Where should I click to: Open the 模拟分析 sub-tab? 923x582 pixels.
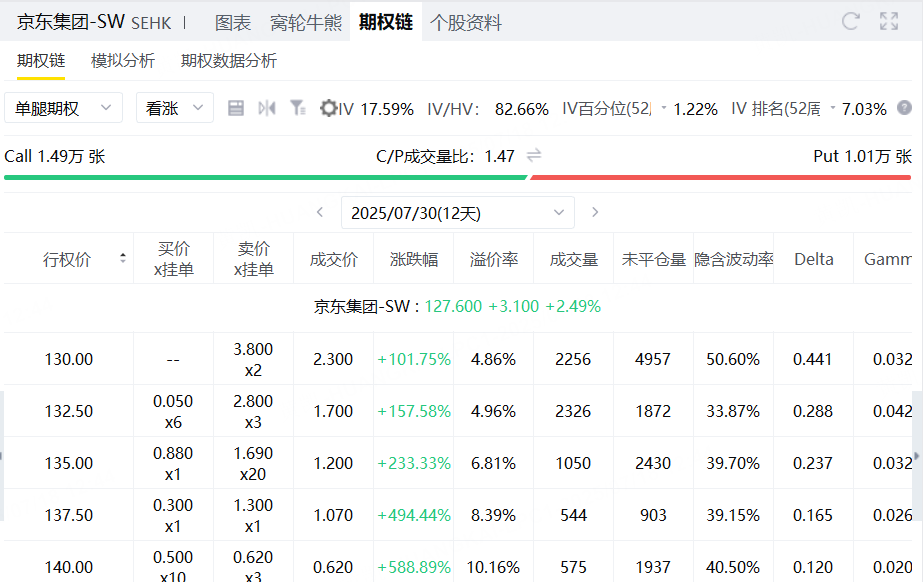tap(123, 61)
